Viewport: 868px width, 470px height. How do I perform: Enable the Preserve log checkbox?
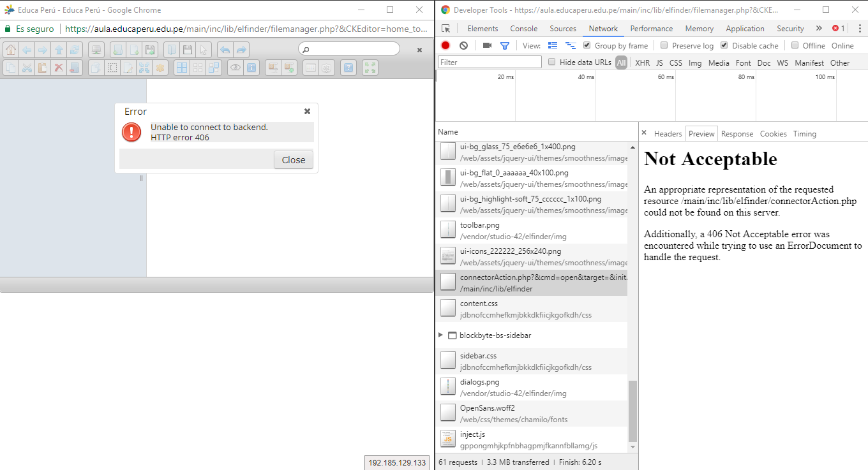coord(665,45)
